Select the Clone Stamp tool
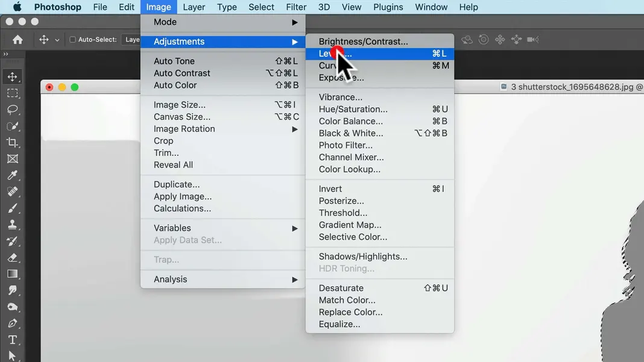The image size is (644, 362). tap(12, 225)
